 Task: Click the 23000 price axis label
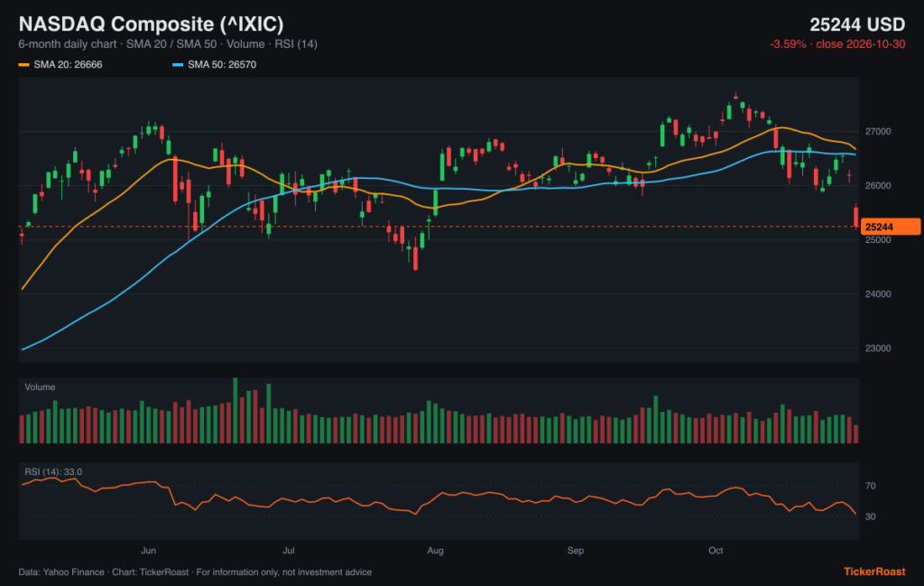tap(878, 349)
